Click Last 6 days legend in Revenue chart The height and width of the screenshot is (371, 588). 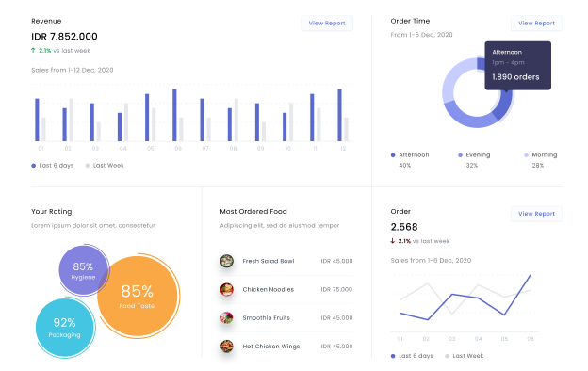point(53,166)
